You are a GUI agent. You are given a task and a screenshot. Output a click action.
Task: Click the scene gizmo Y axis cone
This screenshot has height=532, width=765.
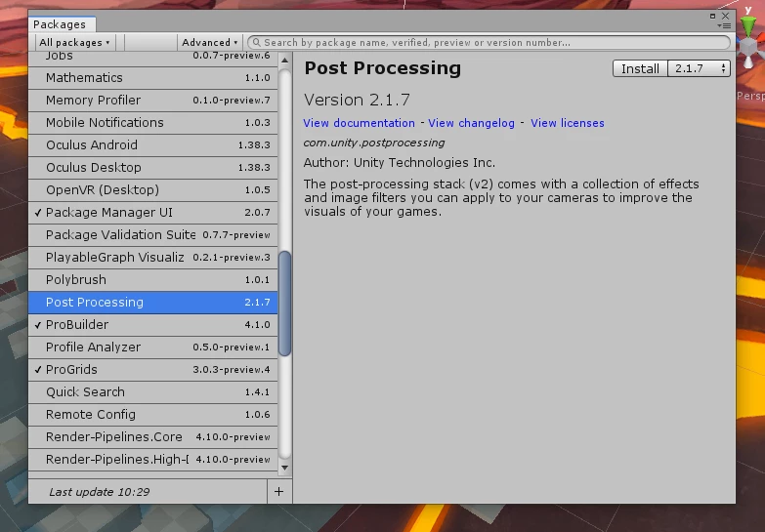[x=748, y=26]
